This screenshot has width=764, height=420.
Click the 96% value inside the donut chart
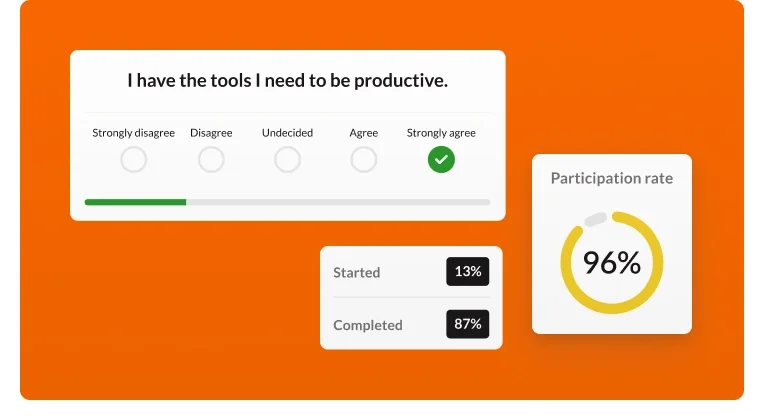(612, 262)
